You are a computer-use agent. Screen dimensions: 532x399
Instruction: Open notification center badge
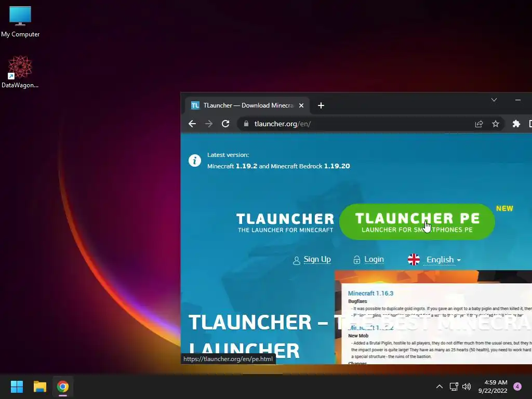coord(517,386)
